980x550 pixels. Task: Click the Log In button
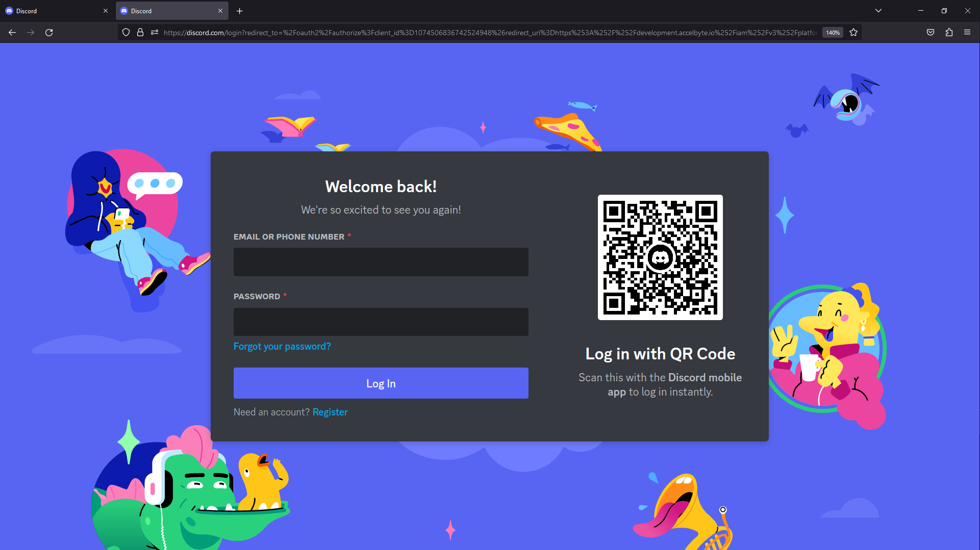pos(381,383)
